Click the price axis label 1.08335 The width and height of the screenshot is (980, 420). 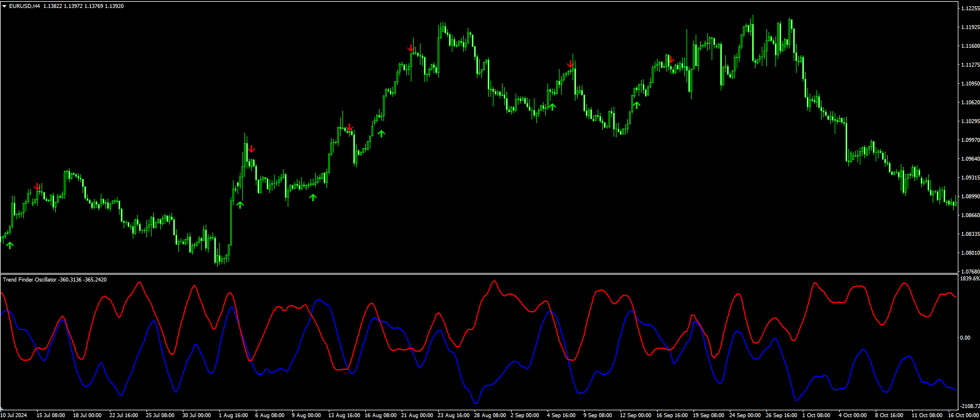pos(970,234)
